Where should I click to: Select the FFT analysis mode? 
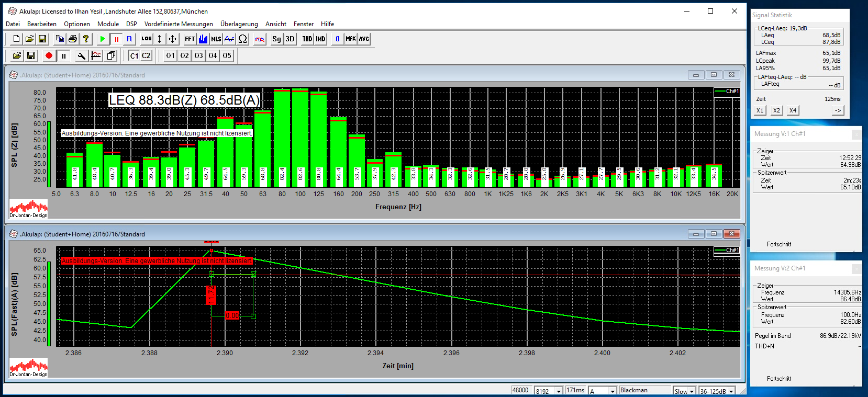[190, 39]
